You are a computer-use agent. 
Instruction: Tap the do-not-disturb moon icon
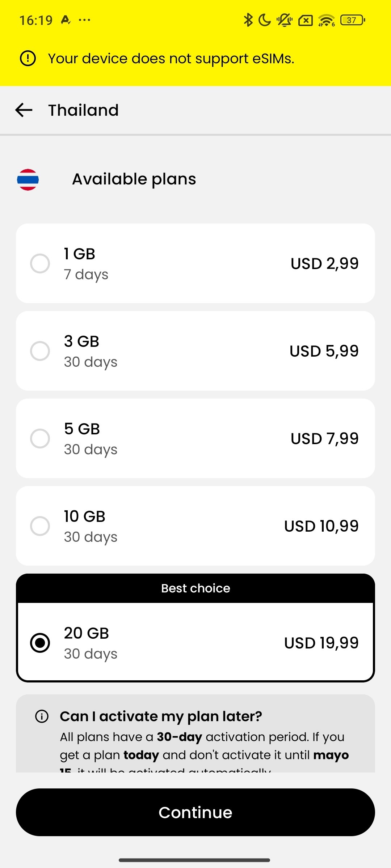pos(265,20)
